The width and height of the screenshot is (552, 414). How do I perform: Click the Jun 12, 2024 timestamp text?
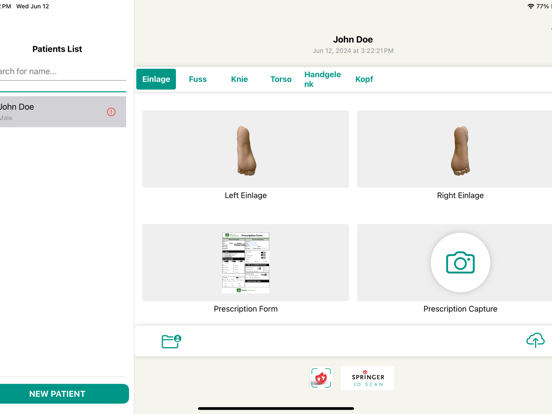[353, 51]
